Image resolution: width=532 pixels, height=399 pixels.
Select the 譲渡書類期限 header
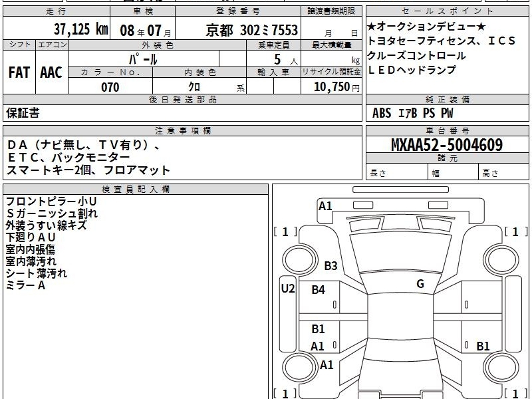331,11
